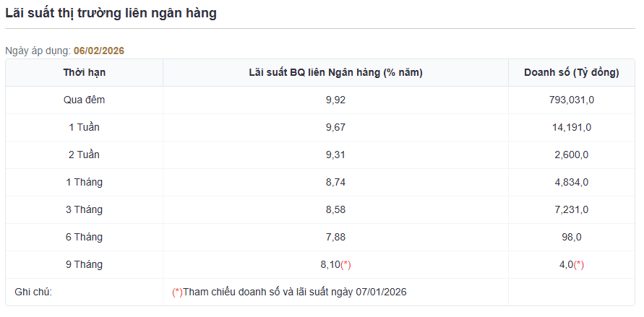Select the 793,031,0 turnover value
This screenshot has height=317, width=644.
571,100
